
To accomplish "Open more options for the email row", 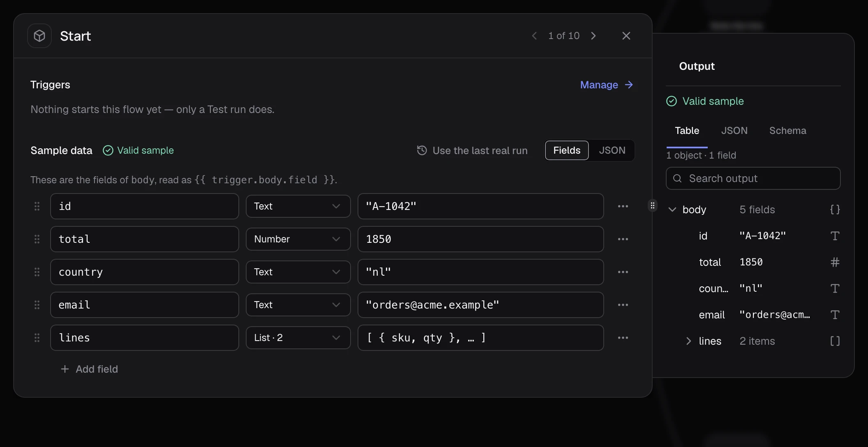I will (623, 305).
